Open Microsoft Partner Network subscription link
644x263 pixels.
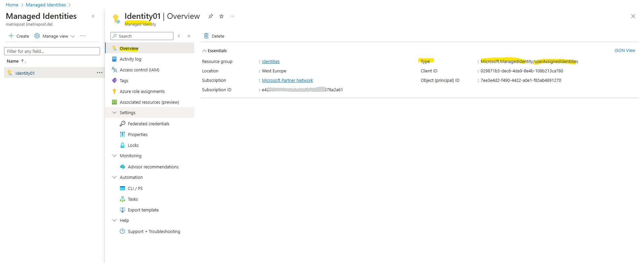coord(287,80)
